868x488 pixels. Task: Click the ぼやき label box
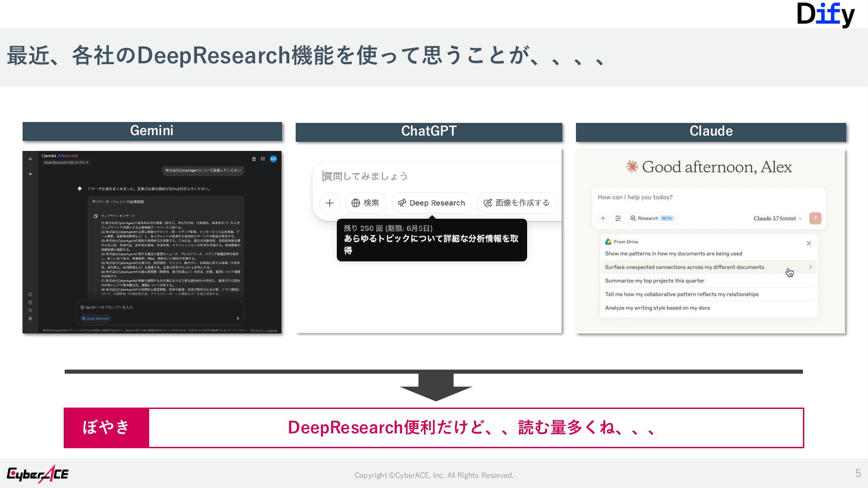click(106, 427)
